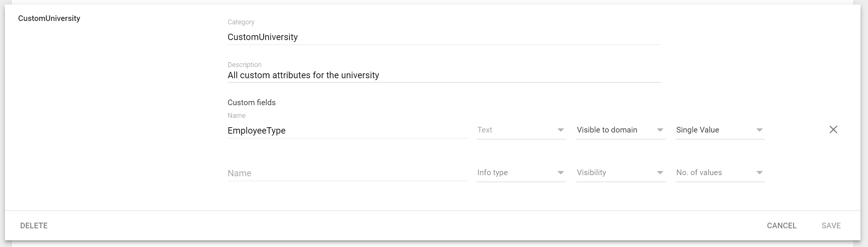Remove the EmployeeType custom field row

pos(833,129)
